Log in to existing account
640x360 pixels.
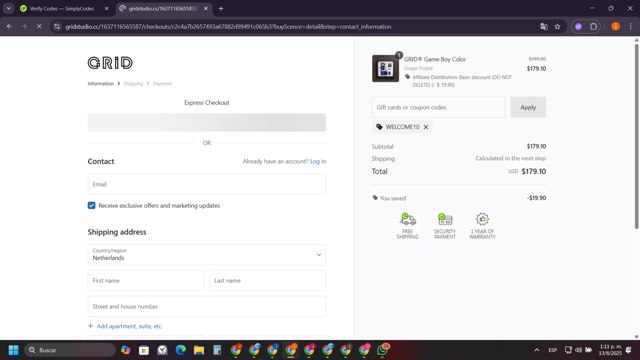pyautogui.click(x=318, y=161)
